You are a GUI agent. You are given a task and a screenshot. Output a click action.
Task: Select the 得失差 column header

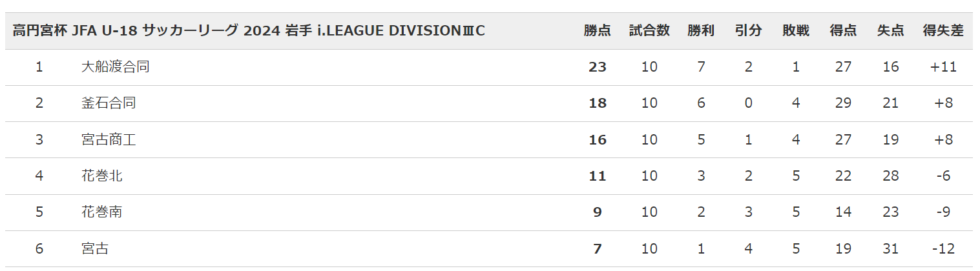click(943, 30)
